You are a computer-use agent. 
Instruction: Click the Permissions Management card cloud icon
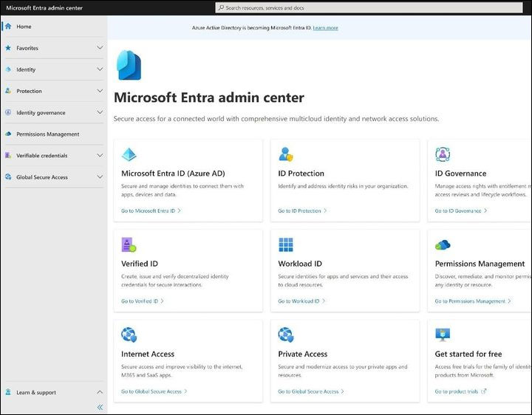click(x=443, y=245)
